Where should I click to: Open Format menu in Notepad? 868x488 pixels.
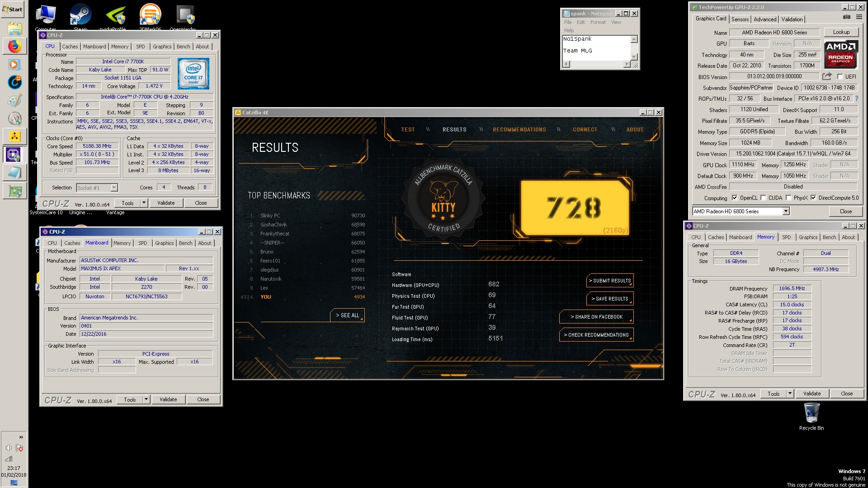[598, 22]
